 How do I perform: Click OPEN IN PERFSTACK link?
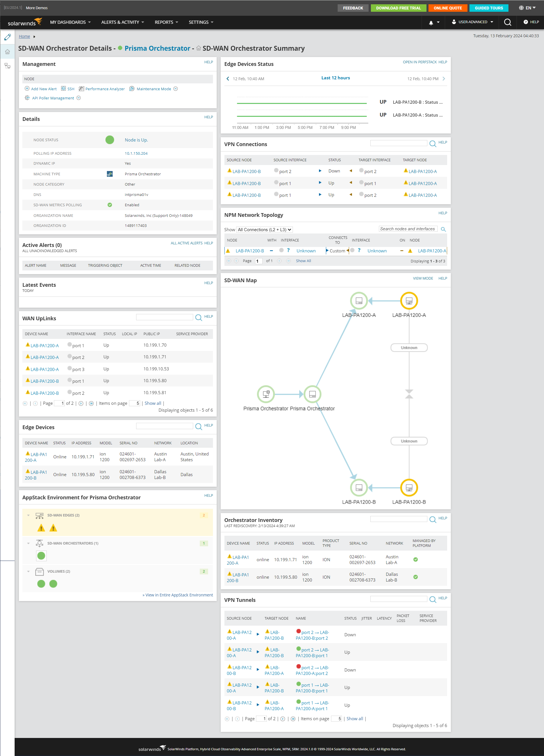[420, 62]
